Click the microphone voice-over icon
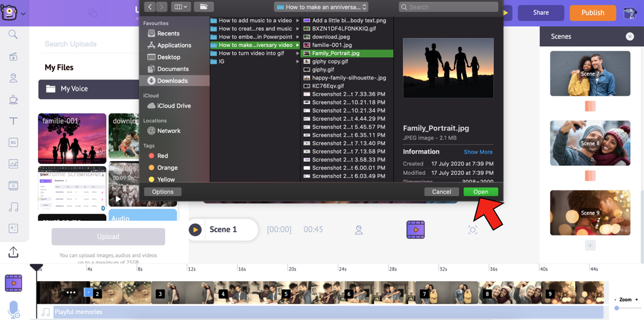The height and width of the screenshot is (320, 644). (x=14, y=309)
